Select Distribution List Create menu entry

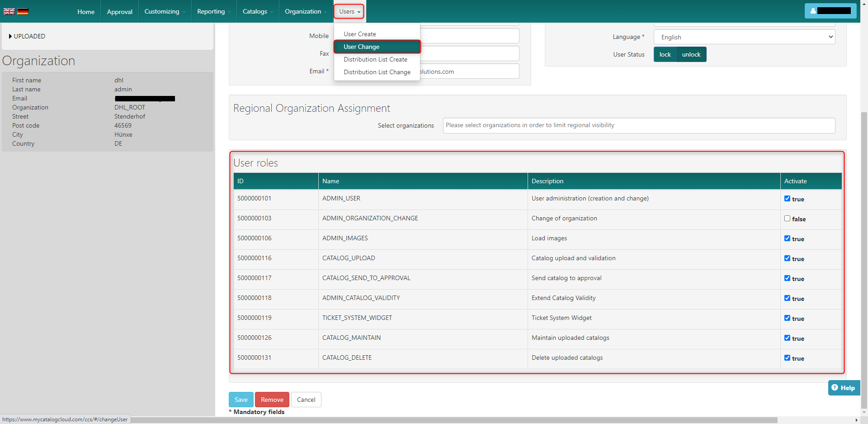pos(375,59)
